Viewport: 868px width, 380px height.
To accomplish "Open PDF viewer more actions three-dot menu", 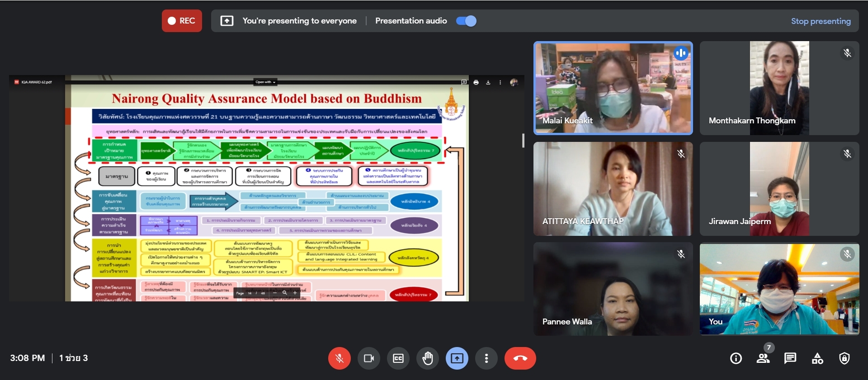I will pyautogui.click(x=500, y=82).
